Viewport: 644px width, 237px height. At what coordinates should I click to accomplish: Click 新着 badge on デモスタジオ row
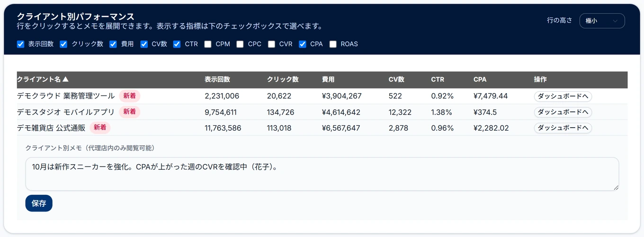[x=130, y=112]
